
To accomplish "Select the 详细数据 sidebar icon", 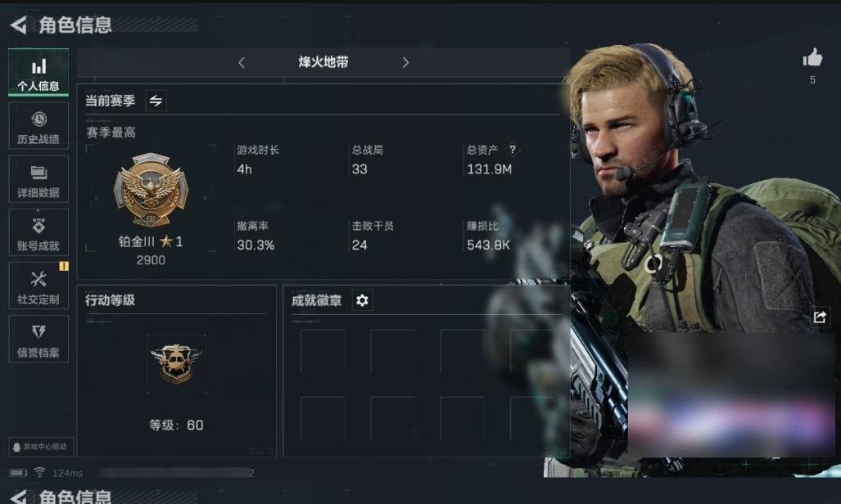I will (x=38, y=179).
